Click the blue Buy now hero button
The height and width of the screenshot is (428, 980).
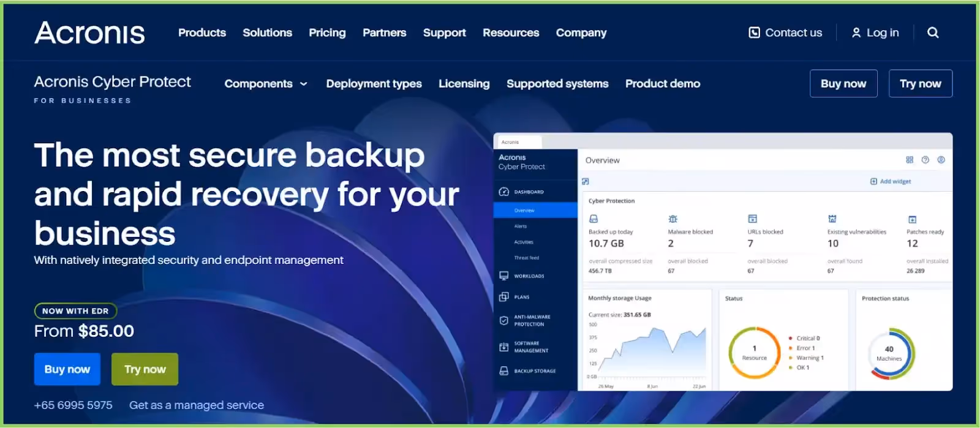coord(67,369)
